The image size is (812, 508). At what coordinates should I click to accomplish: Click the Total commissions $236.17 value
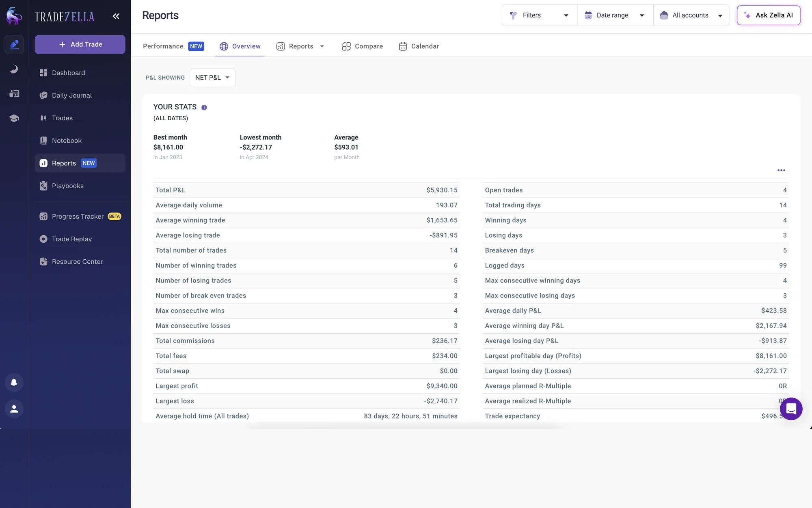pos(445,341)
